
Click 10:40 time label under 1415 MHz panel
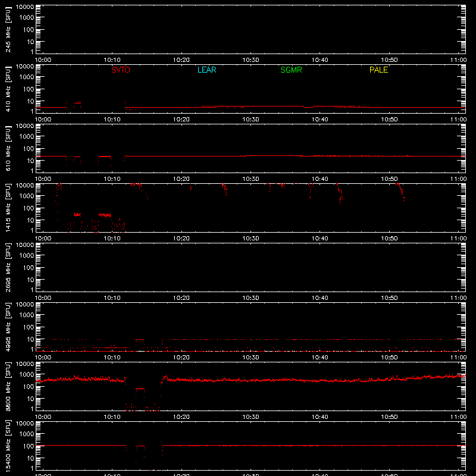(x=320, y=239)
